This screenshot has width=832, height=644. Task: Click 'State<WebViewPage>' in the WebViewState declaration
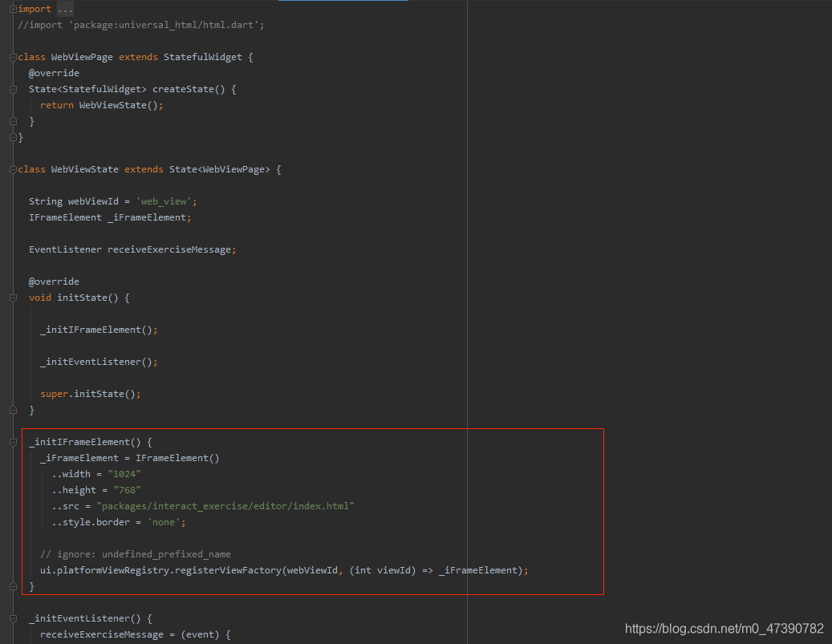coord(219,169)
